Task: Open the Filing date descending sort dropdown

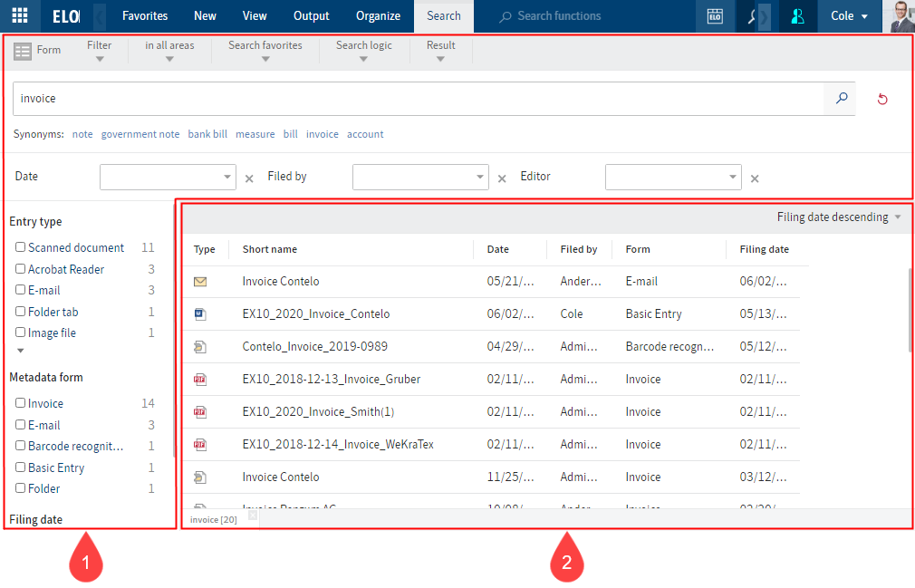Action: 839,217
